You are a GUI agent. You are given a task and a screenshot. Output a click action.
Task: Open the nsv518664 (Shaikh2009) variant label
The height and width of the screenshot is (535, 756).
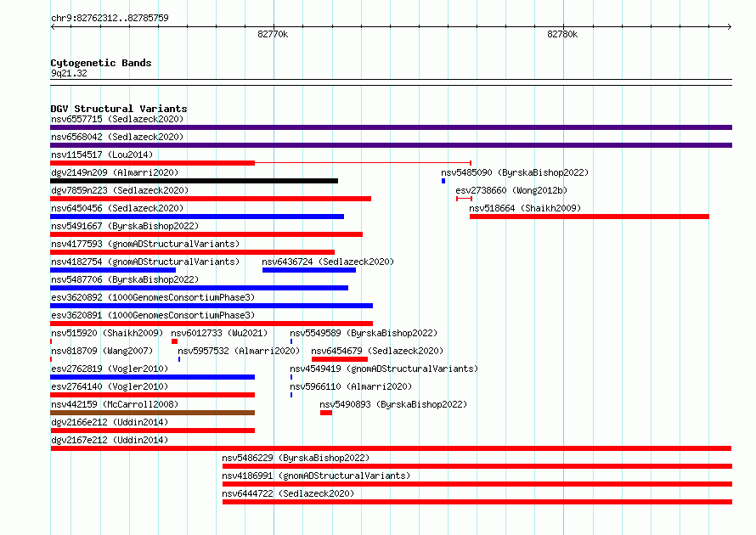click(525, 208)
